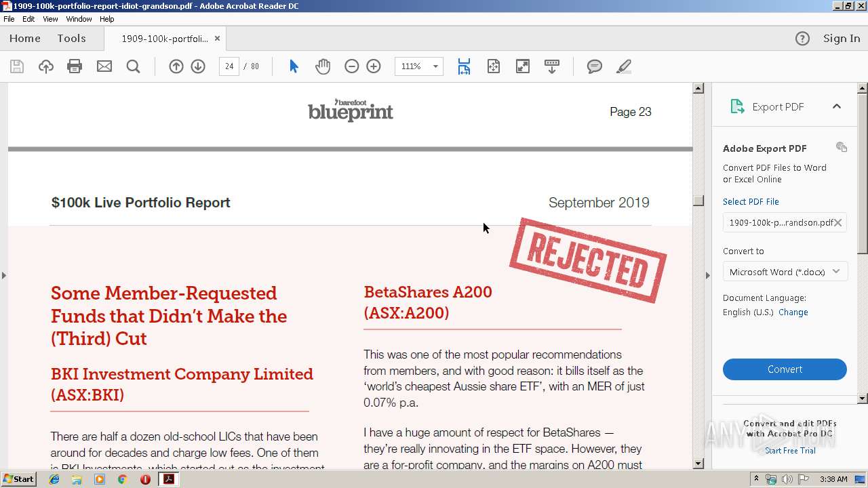This screenshot has width=868, height=488.
Task: Click the document scrollbar down arrow
Action: click(x=698, y=464)
